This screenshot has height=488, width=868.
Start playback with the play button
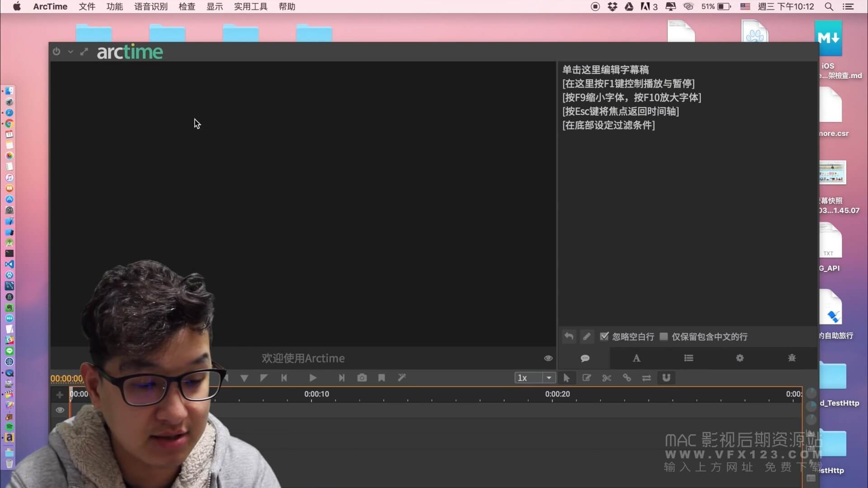tap(312, 378)
